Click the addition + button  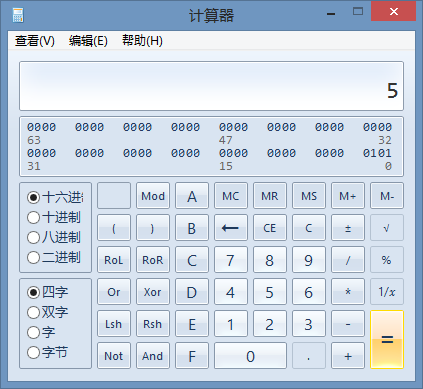tap(348, 356)
